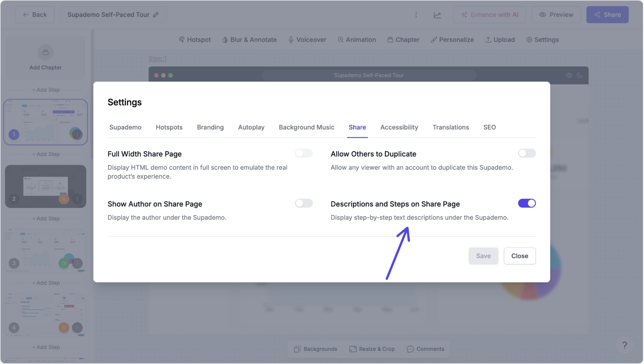Open the three-dot more options menu

coord(416,15)
